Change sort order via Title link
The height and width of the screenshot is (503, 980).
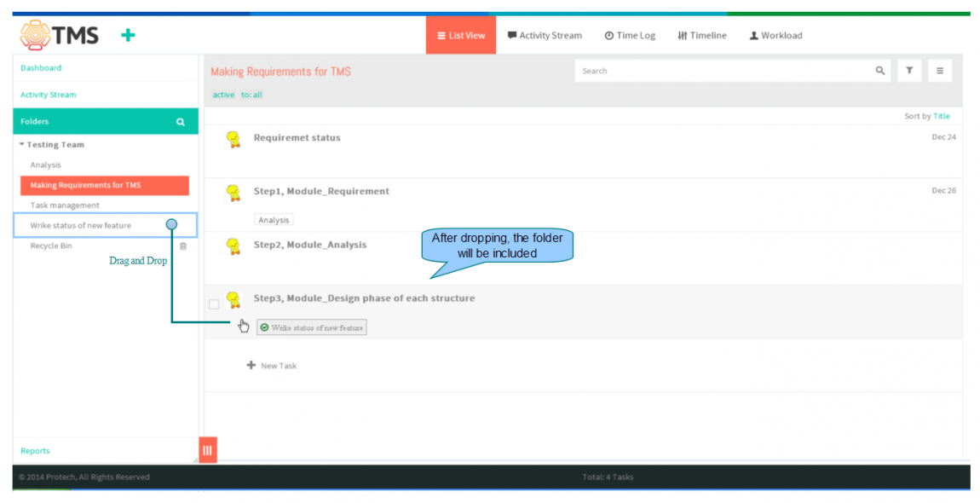coord(942,116)
